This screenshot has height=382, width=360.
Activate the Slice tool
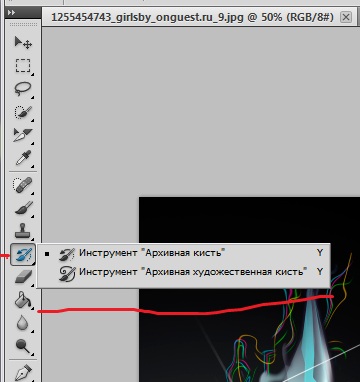tap(23, 135)
